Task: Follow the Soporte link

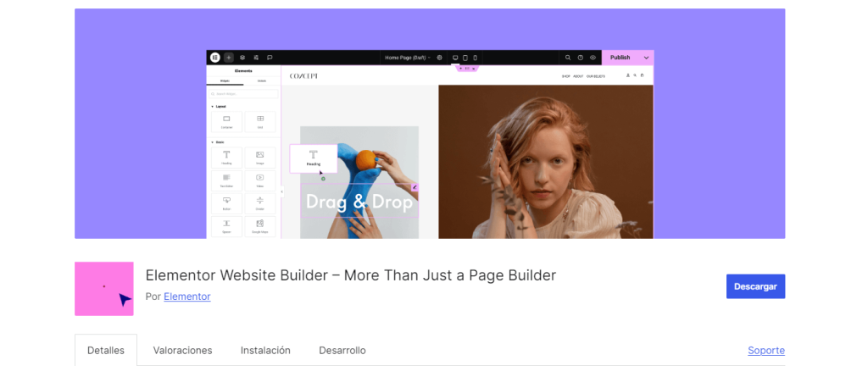Action: click(x=765, y=350)
